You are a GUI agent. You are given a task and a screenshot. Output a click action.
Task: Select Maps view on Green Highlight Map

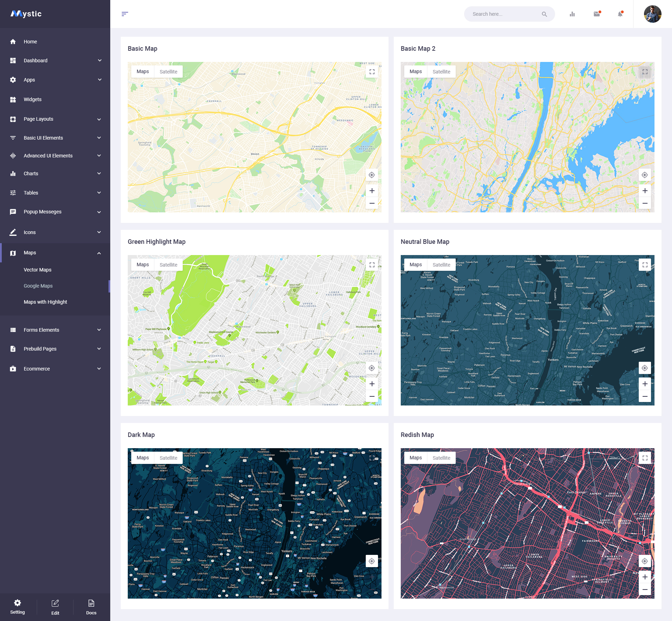point(143,265)
